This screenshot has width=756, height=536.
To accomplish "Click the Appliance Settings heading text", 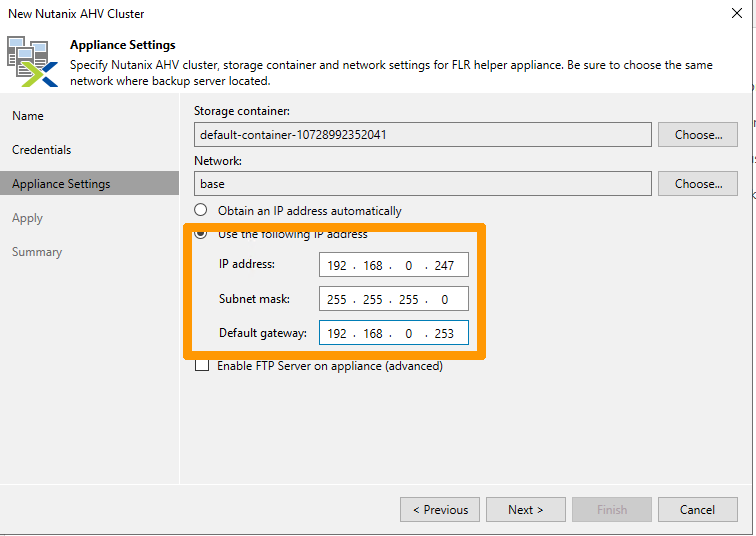I will pos(123,45).
